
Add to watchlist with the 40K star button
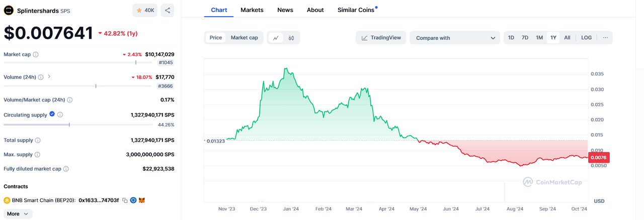[x=145, y=10]
